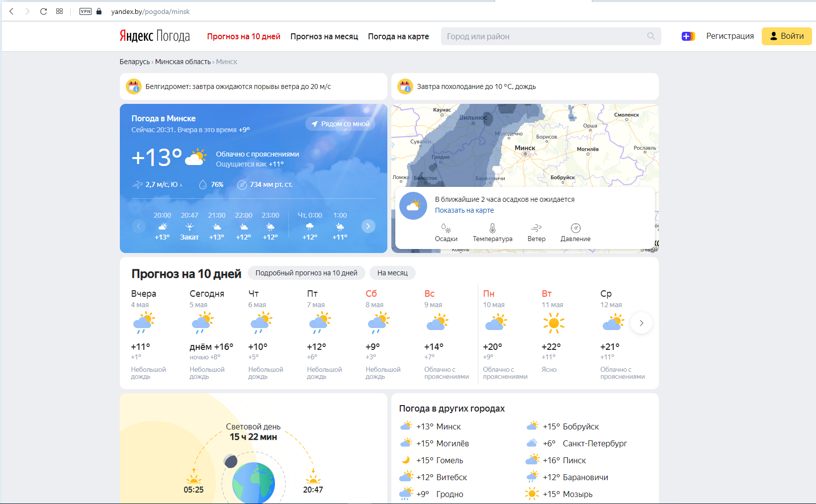
Task: Open the Вчера 4 мая forecast card
Action: tap(149, 335)
